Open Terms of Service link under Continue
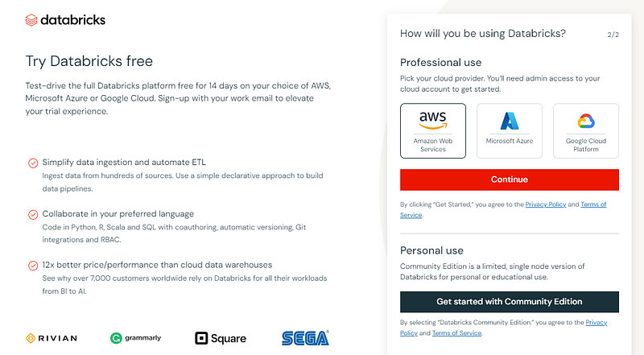644x355 pixels. coord(503,209)
